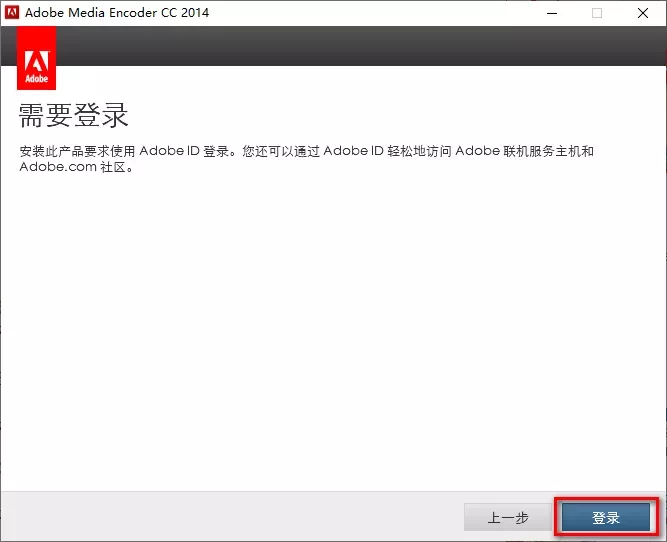Click the blank white content area
Screen dimensions: 667x542
(x=333, y=330)
